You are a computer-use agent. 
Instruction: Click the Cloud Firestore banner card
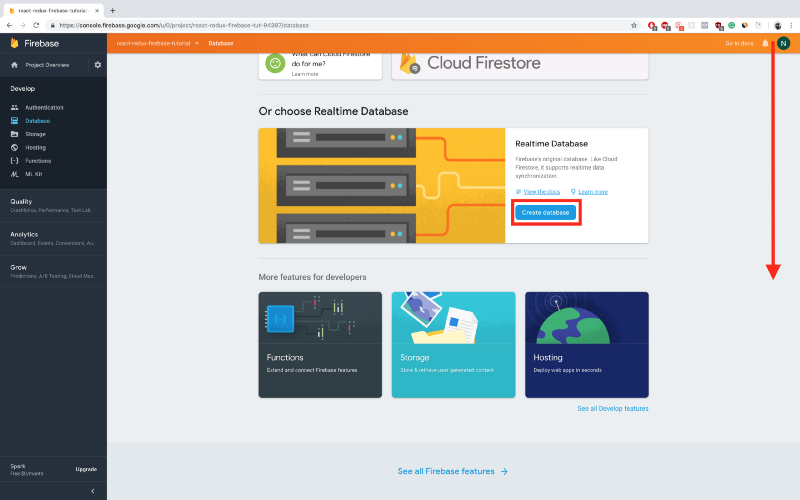tap(520, 65)
